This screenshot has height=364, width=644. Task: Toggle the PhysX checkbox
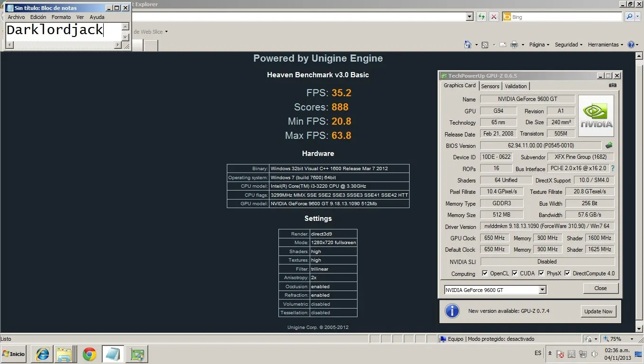[541, 273]
